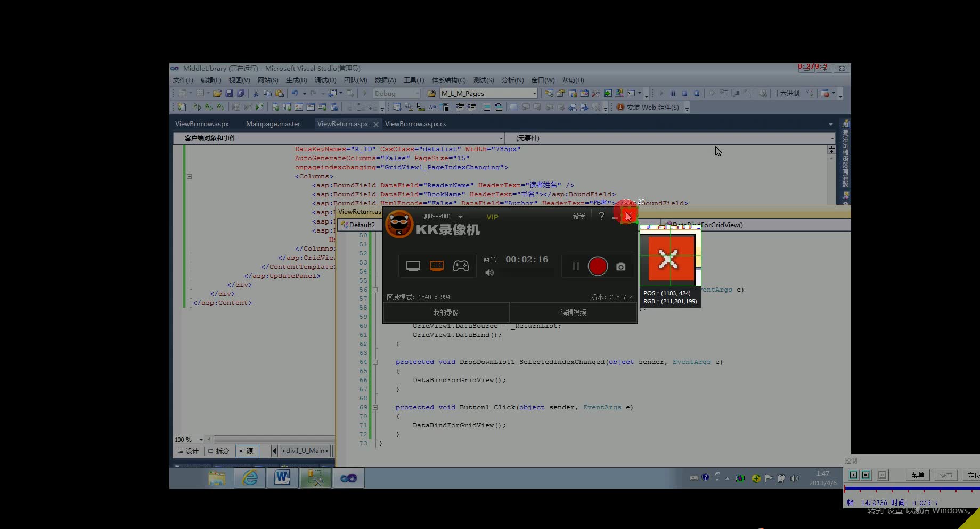The image size is (980, 529).
Task: Collapse DropDownList1_SelectedIndexChanged method at line 64
Action: pos(375,362)
